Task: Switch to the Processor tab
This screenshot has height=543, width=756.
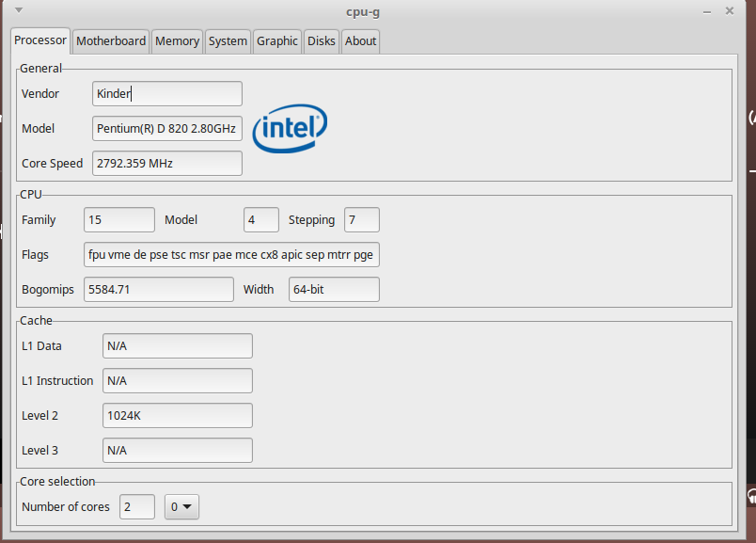Action: tap(40, 40)
